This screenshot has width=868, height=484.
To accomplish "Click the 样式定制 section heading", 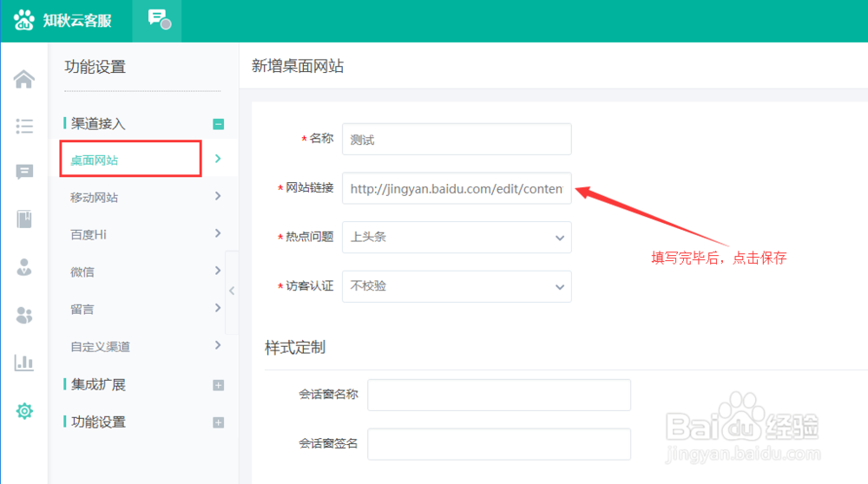I will click(x=295, y=347).
